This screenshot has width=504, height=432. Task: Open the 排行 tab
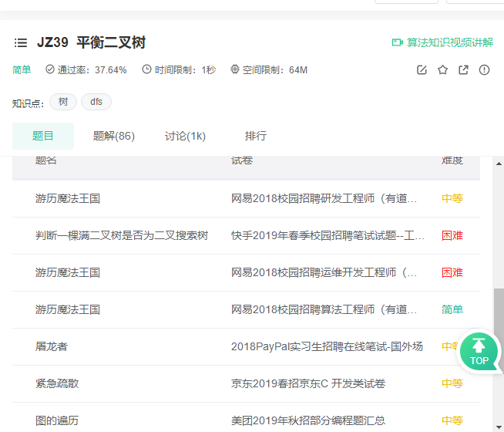click(256, 136)
